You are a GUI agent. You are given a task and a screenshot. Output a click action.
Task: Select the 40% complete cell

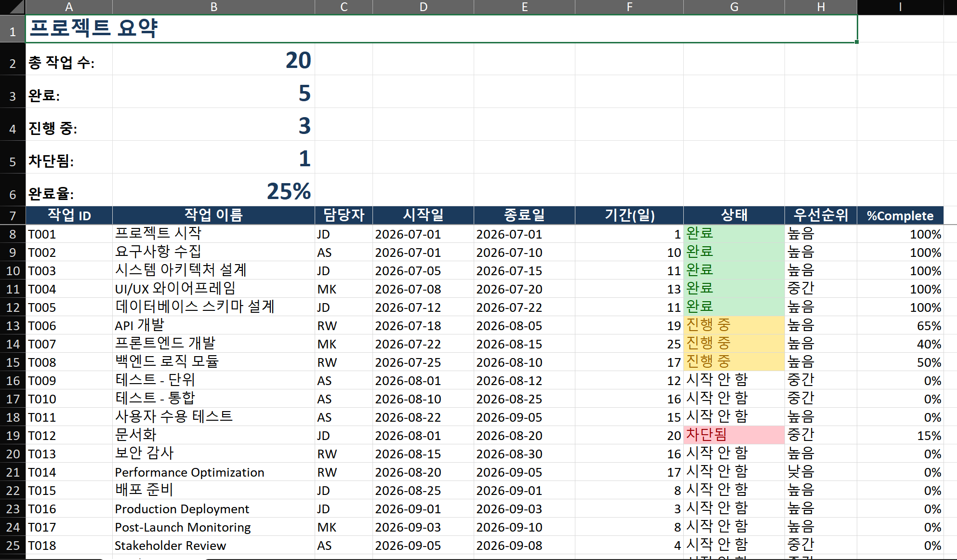pos(900,344)
